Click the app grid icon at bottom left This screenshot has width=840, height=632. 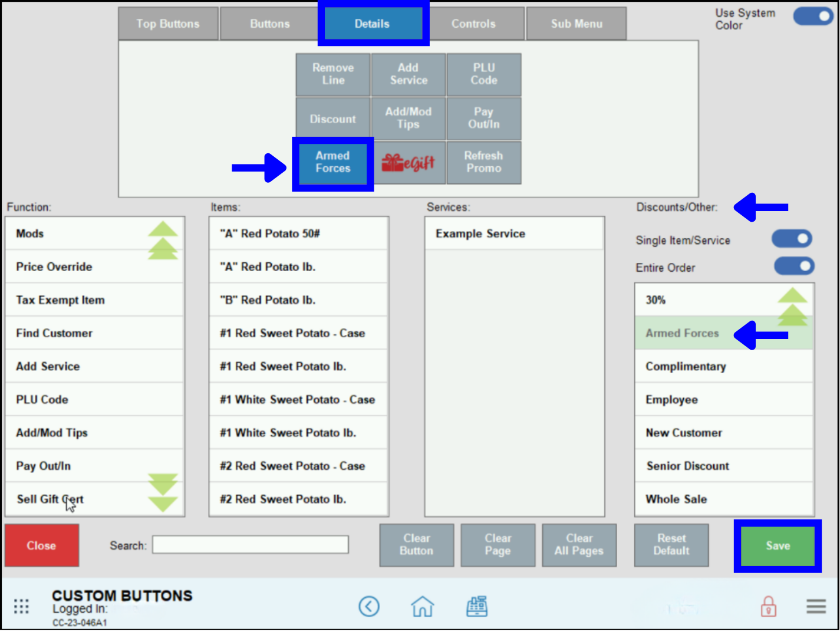[x=21, y=606]
